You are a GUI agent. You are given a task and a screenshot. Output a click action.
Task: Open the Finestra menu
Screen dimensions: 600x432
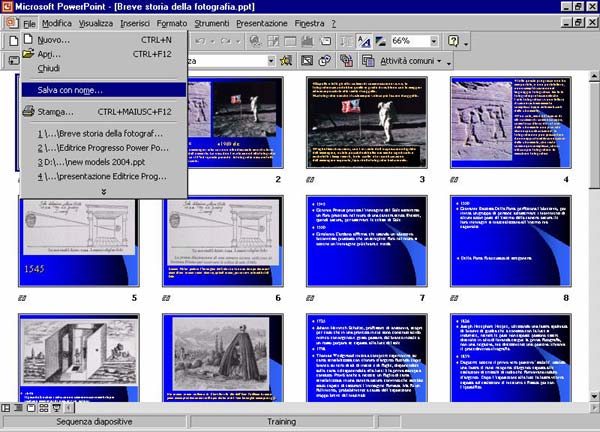click(x=309, y=24)
